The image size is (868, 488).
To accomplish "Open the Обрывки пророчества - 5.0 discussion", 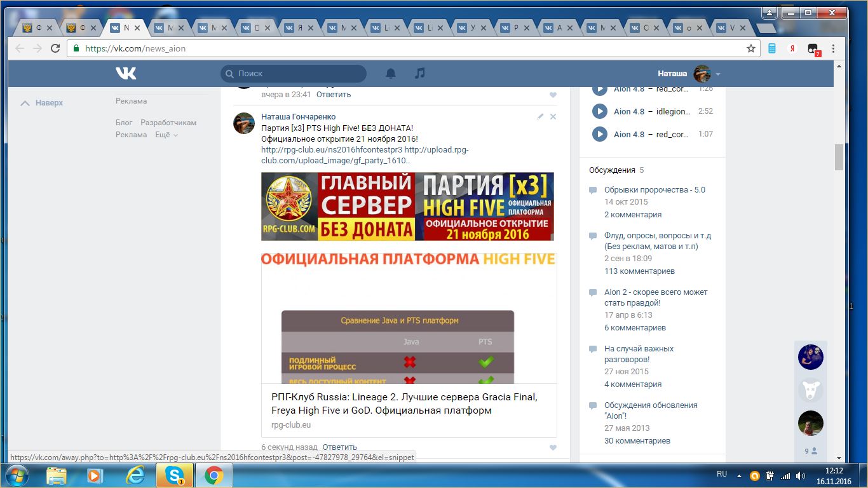I will (x=654, y=190).
